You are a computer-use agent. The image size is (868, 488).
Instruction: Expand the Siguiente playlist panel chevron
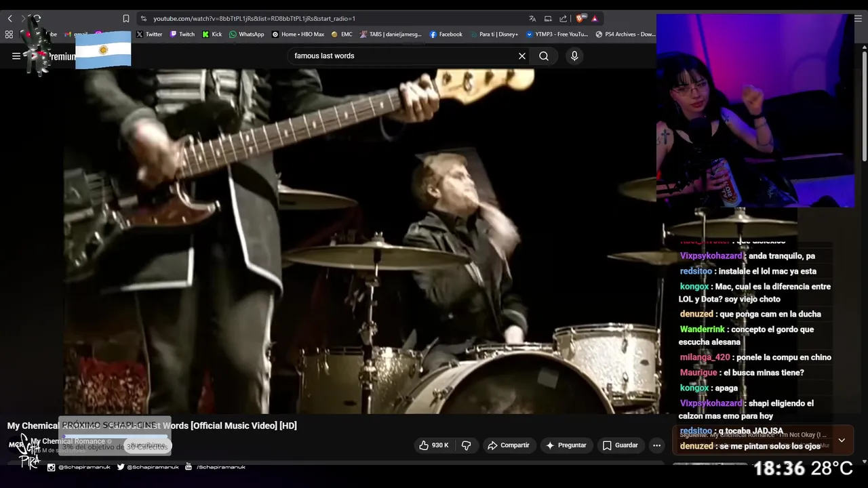click(x=842, y=441)
